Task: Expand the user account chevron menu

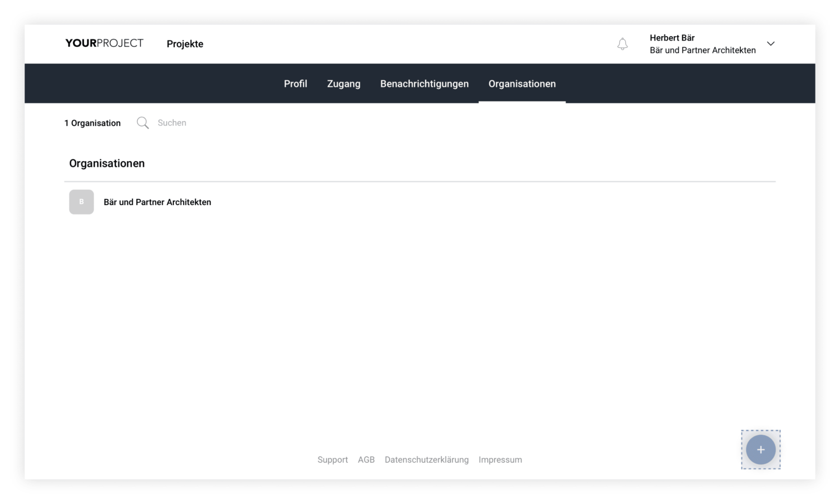Action: coord(770,44)
